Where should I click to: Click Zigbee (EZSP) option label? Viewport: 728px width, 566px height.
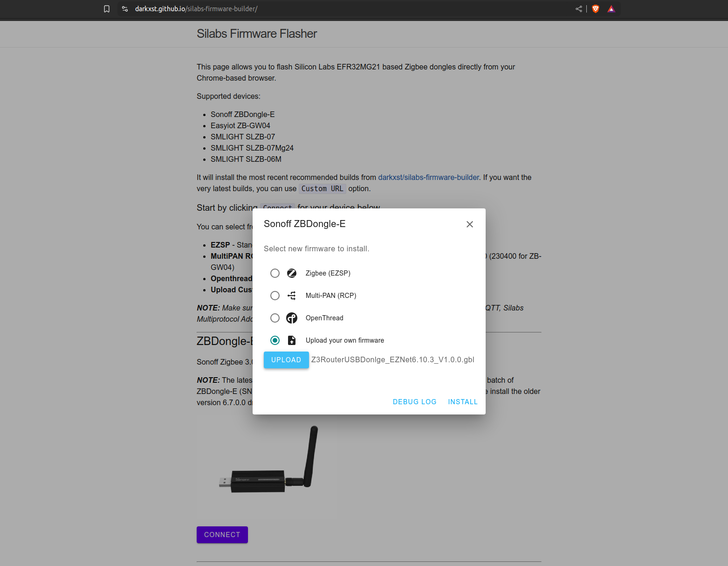328,273
